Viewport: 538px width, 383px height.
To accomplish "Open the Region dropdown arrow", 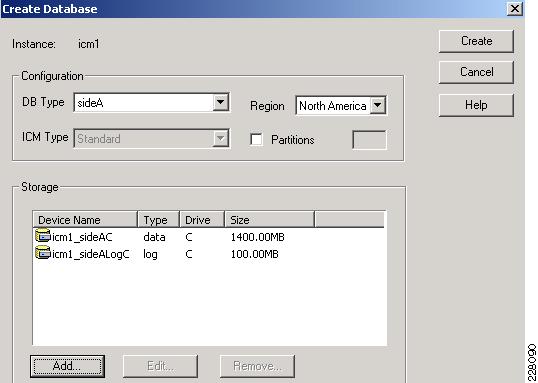I will click(377, 105).
